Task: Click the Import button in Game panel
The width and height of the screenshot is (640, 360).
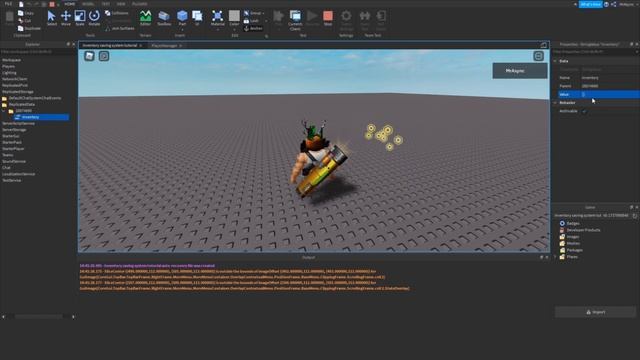Action: point(596,312)
